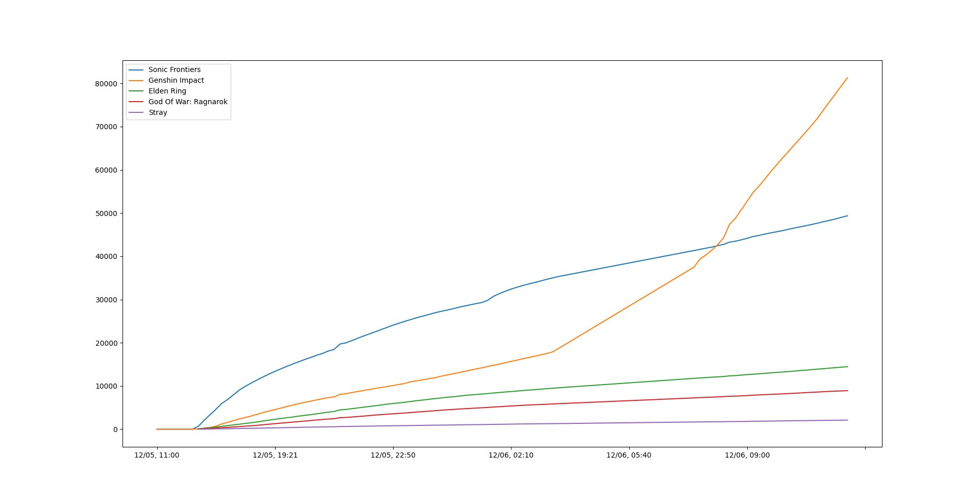Click the 12/05, 22:50 x-axis label
Screen dimensions: 980x502
[393, 456]
